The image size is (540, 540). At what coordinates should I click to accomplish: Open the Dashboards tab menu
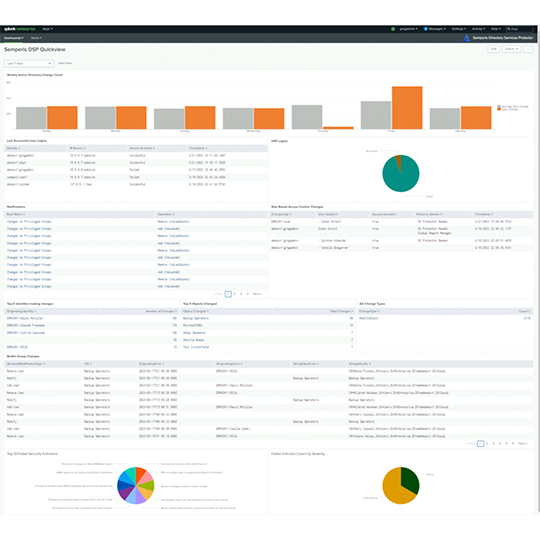point(14,38)
